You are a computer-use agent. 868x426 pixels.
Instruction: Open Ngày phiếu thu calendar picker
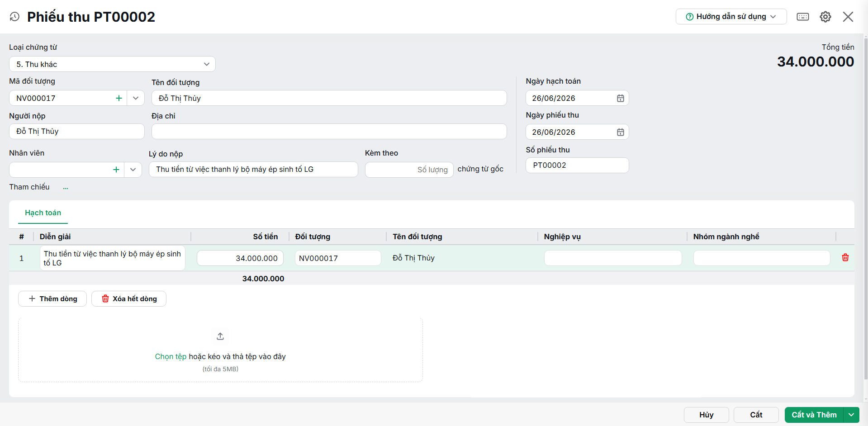[621, 132]
